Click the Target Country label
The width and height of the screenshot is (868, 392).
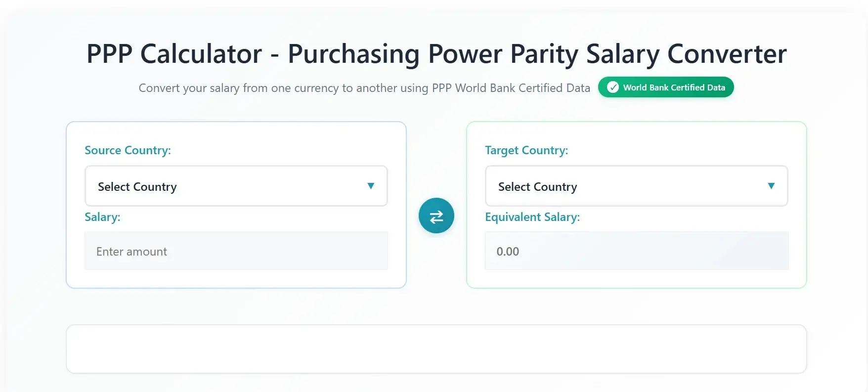[x=526, y=150]
